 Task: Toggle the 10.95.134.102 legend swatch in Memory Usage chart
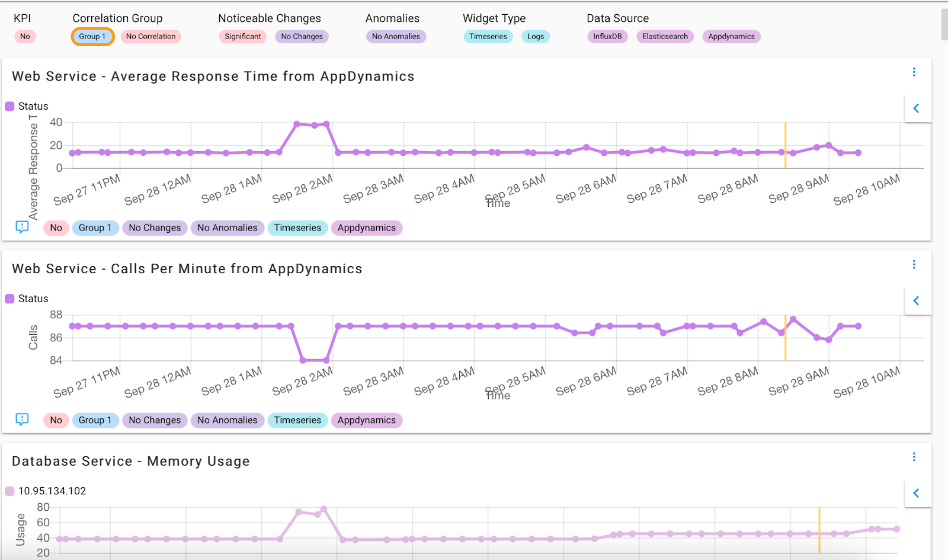[9, 491]
